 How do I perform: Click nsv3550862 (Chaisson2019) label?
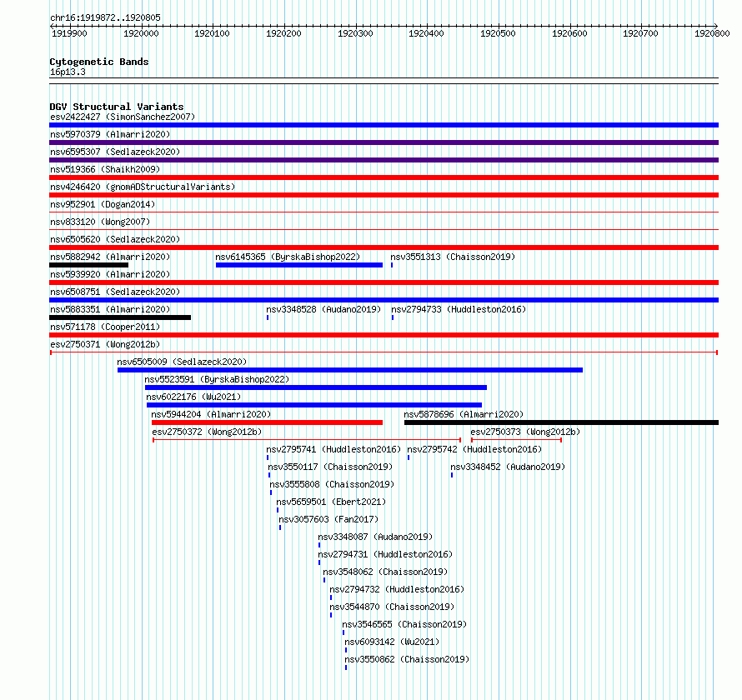407,659
